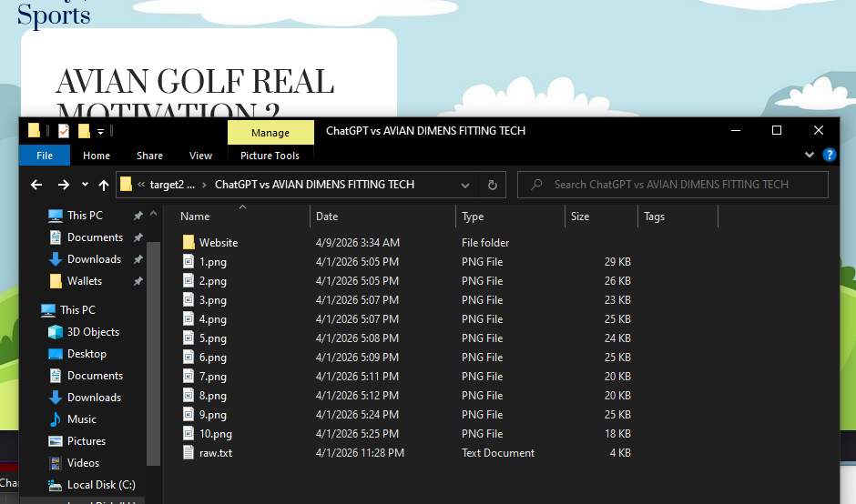Image resolution: width=856 pixels, height=504 pixels.
Task: Select the Website folder icon
Action: (189, 243)
